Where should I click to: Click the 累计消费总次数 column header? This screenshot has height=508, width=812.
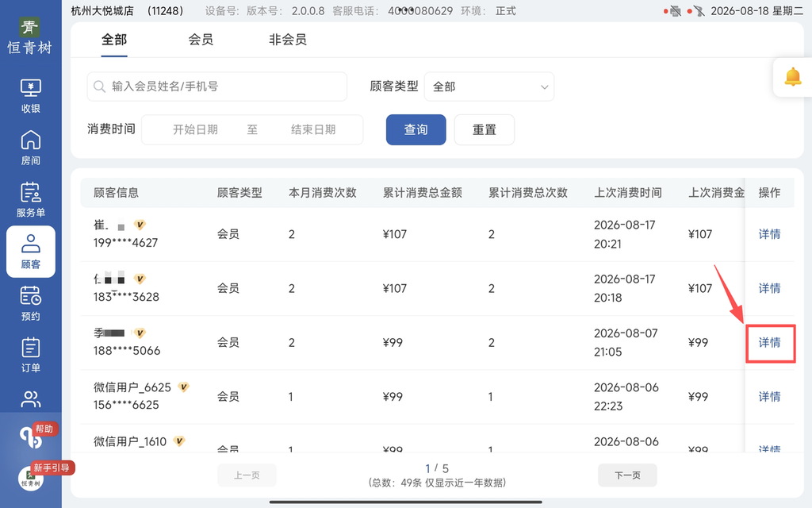coord(527,193)
